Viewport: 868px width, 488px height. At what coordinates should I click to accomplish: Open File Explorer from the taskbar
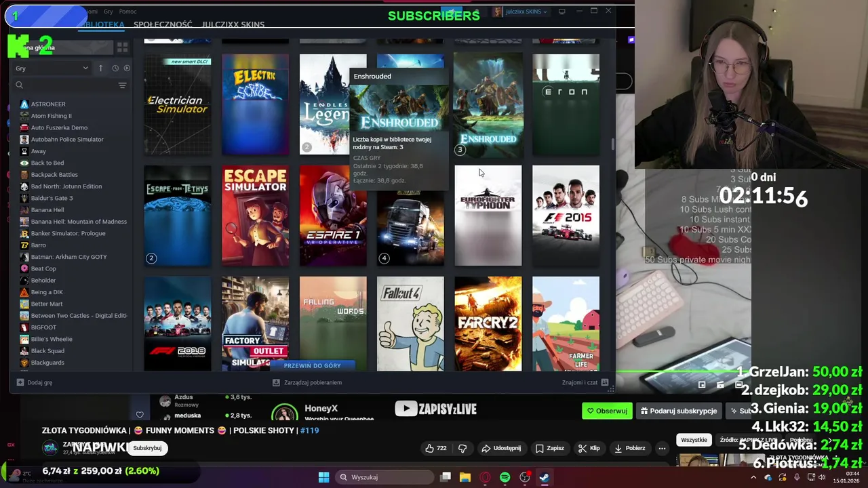pyautogui.click(x=465, y=477)
